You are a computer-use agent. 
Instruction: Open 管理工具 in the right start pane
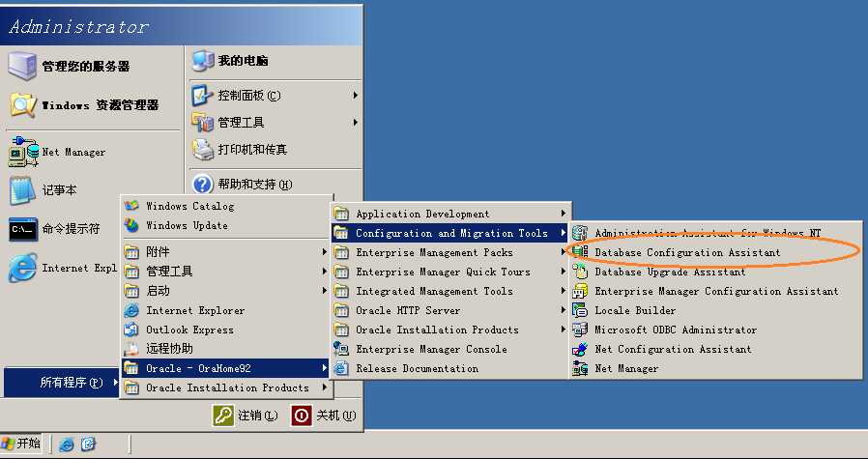(275, 122)
